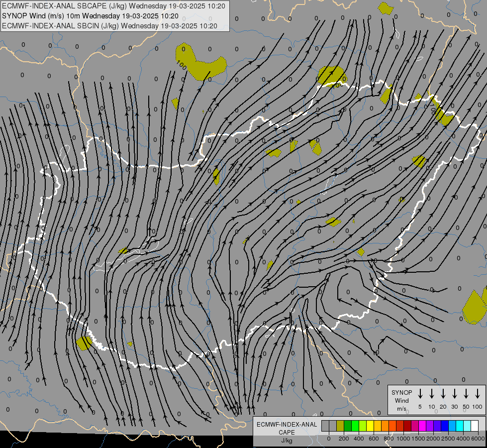The image size is (487, 448).
Task: Click the number 100 in wind legend
Action: [x=478, y=407]
